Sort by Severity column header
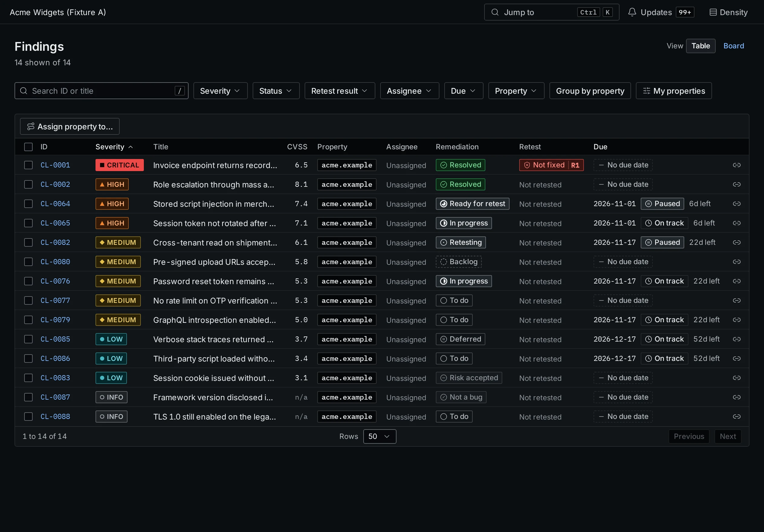 (114, 147)
